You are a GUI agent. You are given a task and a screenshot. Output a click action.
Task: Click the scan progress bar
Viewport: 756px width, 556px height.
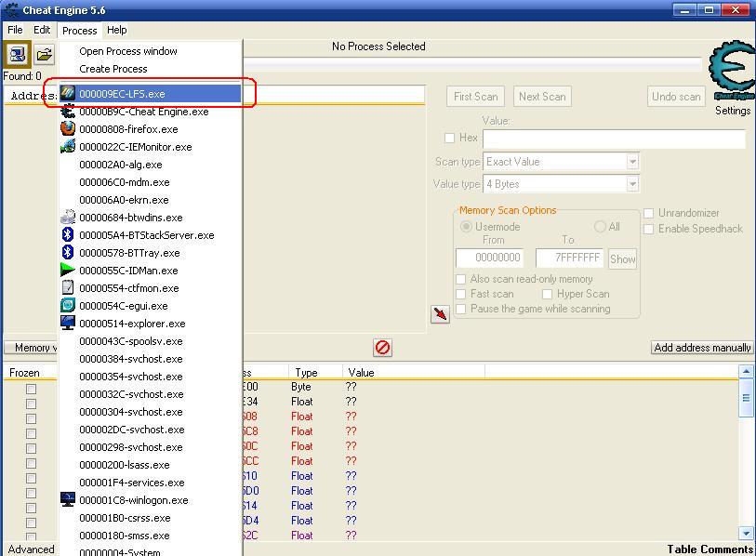click(x=472, y=63)
